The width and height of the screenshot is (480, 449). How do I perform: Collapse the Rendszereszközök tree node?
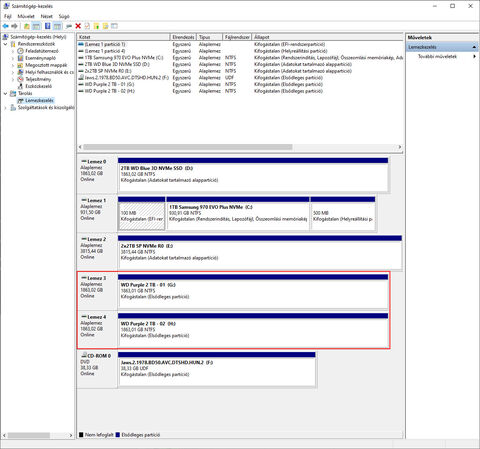coord(5,44)
